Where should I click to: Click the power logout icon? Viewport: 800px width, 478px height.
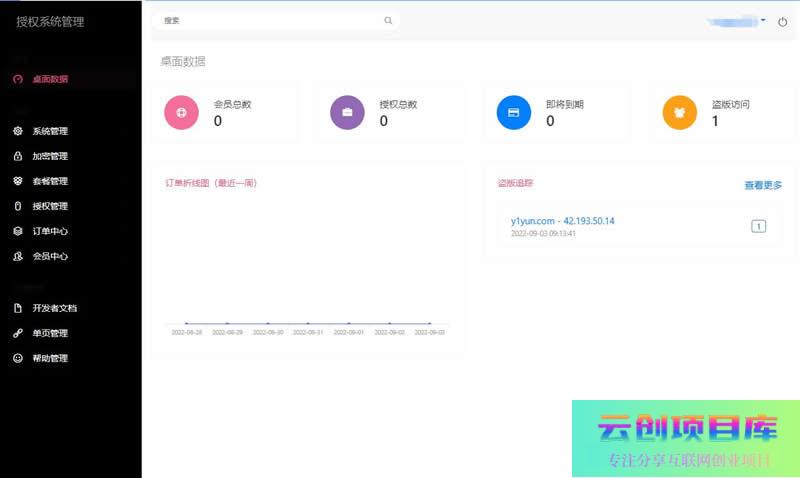pos(782,20)
